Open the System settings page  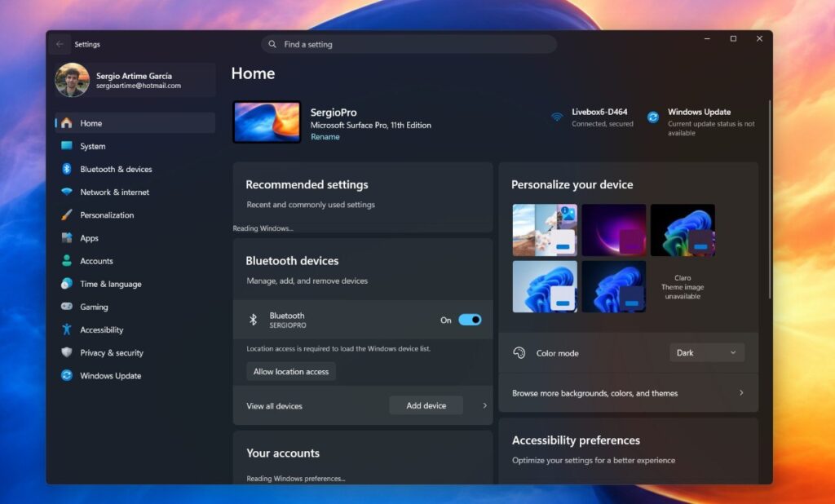135,146
